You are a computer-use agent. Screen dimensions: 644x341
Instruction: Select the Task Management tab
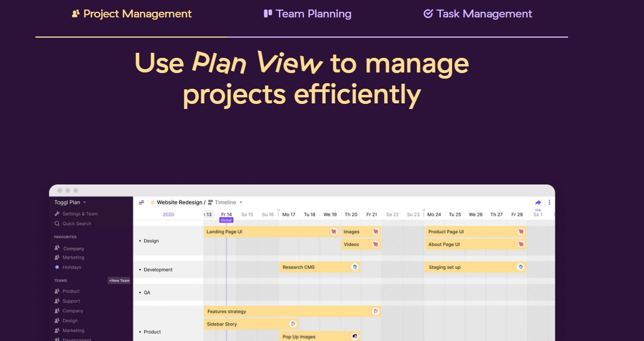tap(478, 14)
